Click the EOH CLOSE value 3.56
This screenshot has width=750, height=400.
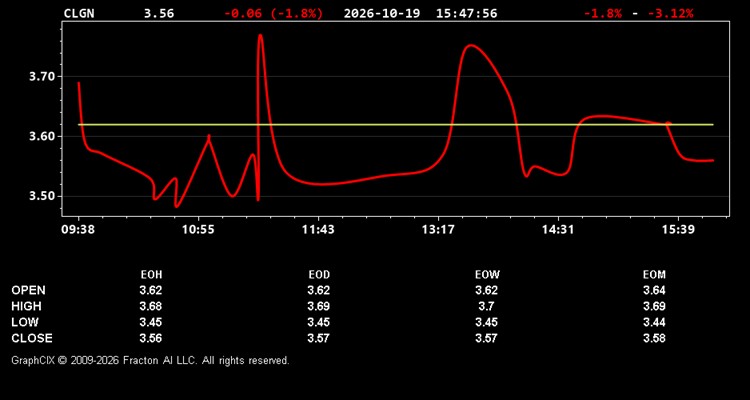click(x=151, y=338)
